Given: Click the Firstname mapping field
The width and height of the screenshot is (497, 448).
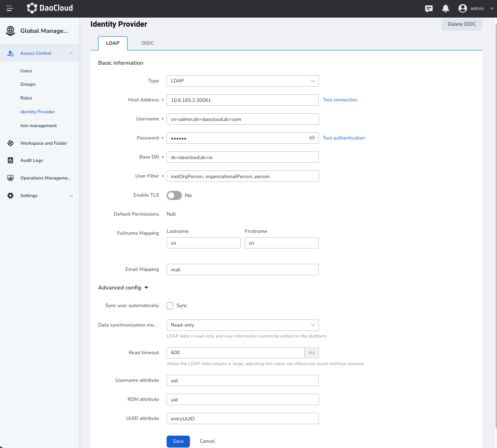Looking at the screenshot, I should [281, 243].
